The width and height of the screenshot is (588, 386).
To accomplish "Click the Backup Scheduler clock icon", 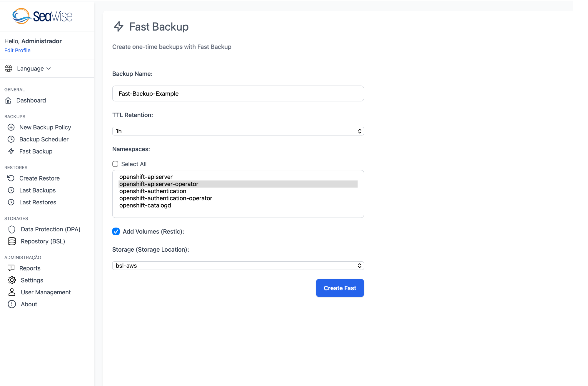I will point(11,139).
